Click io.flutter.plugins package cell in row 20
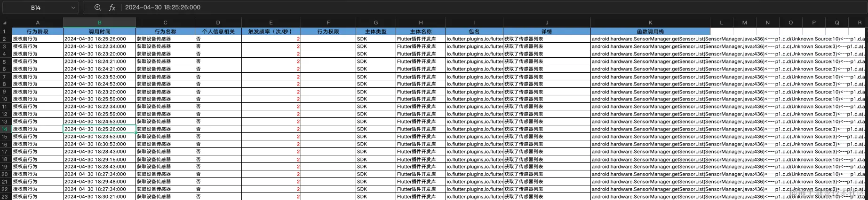The image size is (868, 200). (474, 174)
